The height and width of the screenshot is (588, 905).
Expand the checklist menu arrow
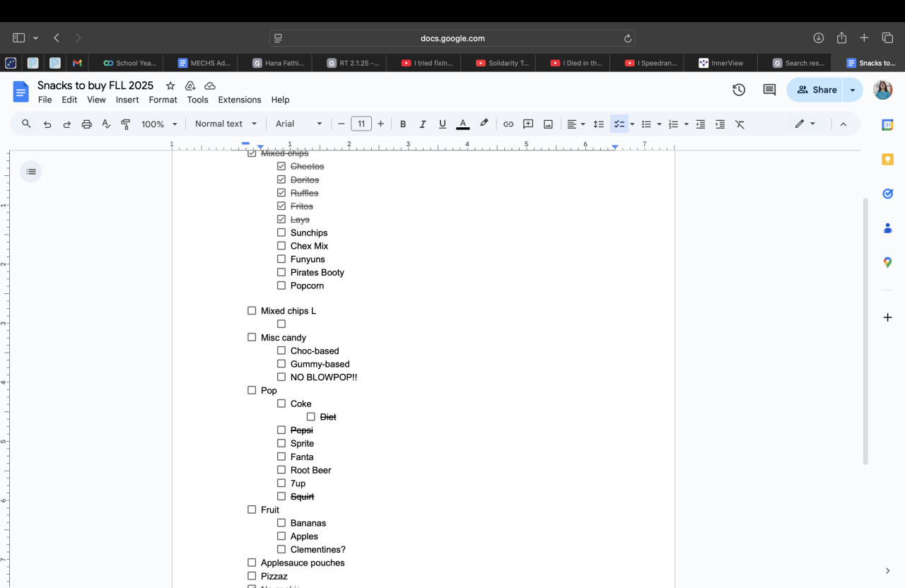point(632,124)
